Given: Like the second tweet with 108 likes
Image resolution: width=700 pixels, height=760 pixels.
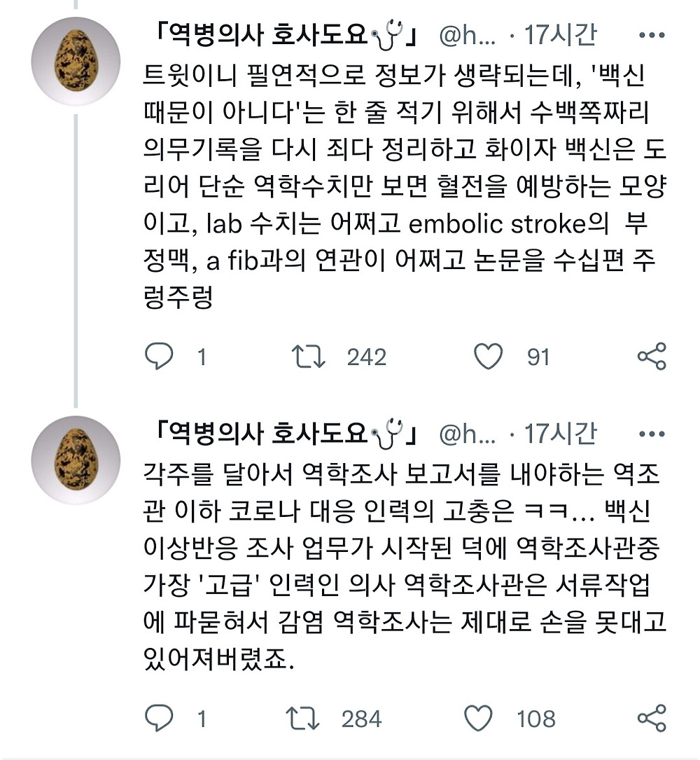Looking at the screenshot, I should (480, 718).
